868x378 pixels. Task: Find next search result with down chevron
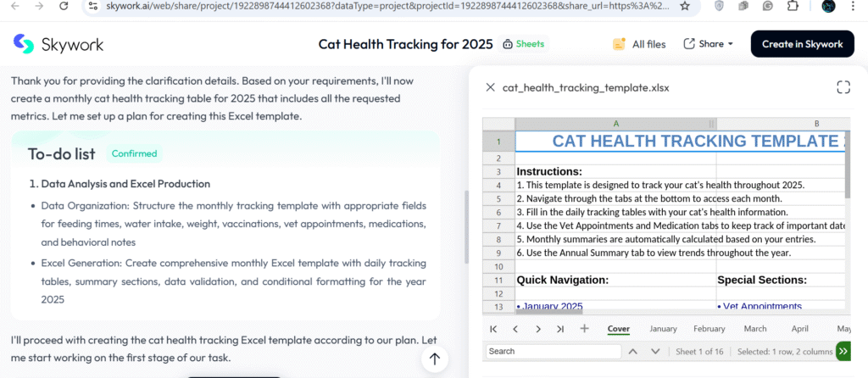[x=655, y=351]
